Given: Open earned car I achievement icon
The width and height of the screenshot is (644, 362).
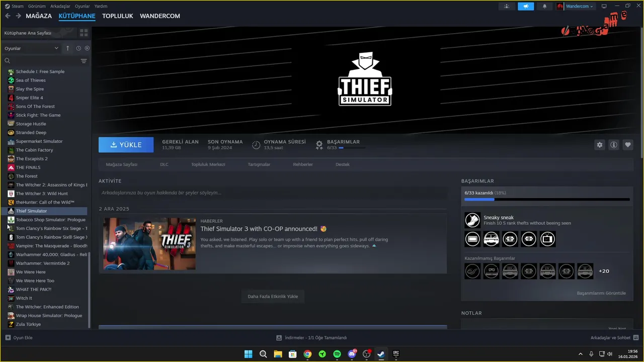Looking at the screenshot, I should coord(491,239).
